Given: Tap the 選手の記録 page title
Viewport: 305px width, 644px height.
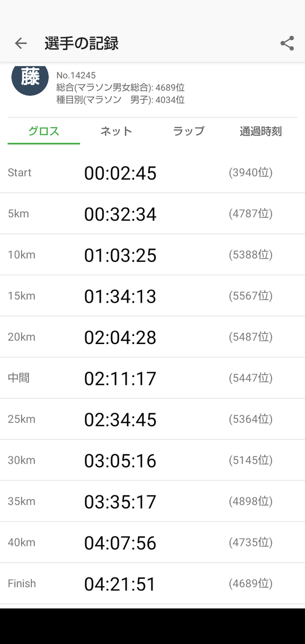Looking at the screenshot, I should (82, 43).
